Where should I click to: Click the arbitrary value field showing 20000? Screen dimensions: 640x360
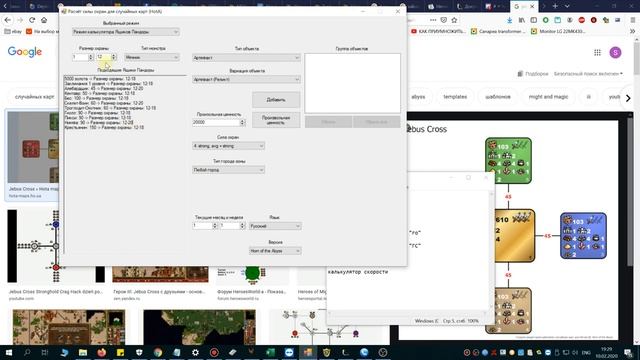[216, 122]
